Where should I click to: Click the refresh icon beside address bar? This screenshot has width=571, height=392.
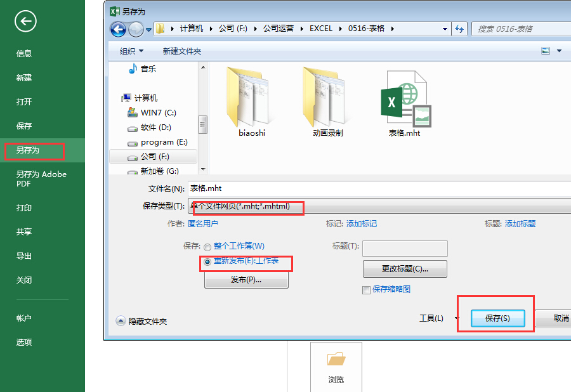point(459,29)
